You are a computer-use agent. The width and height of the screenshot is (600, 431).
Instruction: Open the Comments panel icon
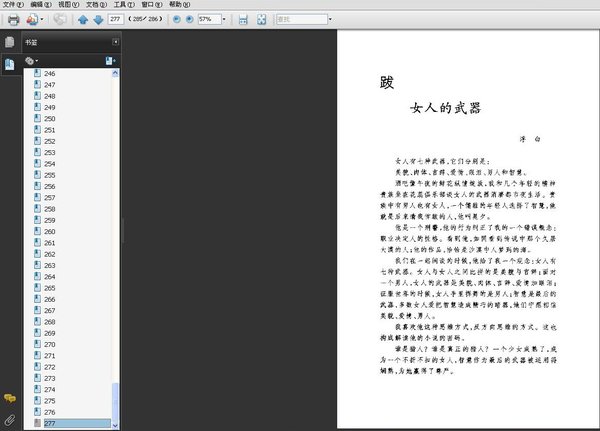point(10,399)
